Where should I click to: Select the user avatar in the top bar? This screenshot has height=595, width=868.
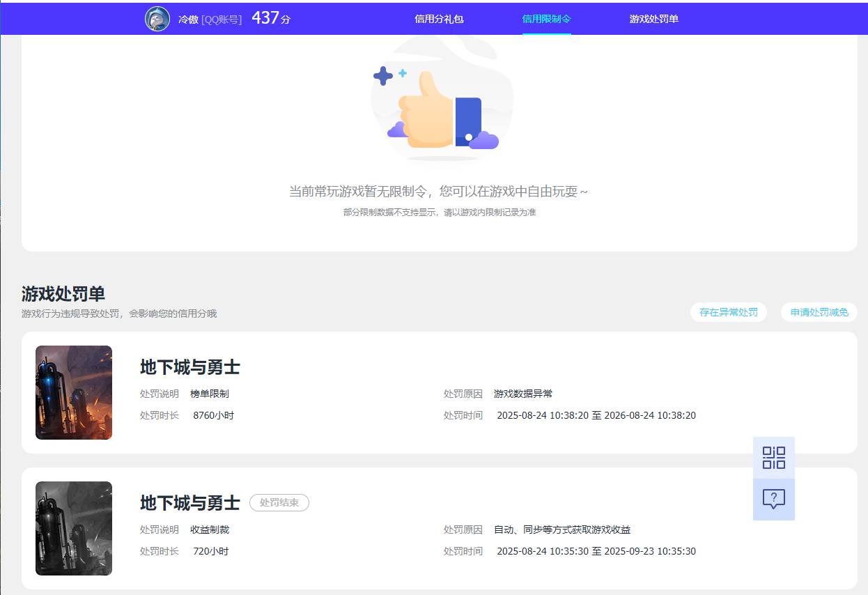[158, 17]
